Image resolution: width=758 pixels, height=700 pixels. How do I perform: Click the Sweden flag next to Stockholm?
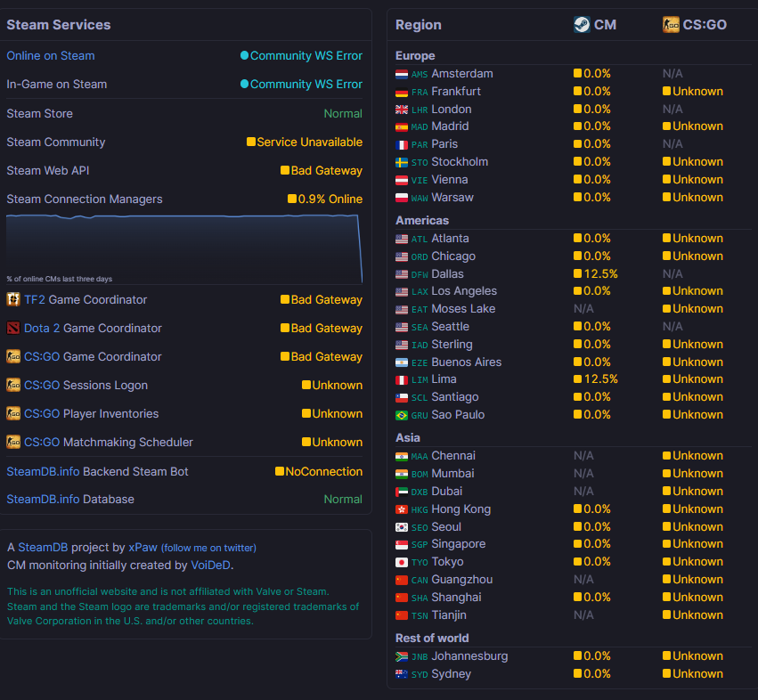[401, 162]
